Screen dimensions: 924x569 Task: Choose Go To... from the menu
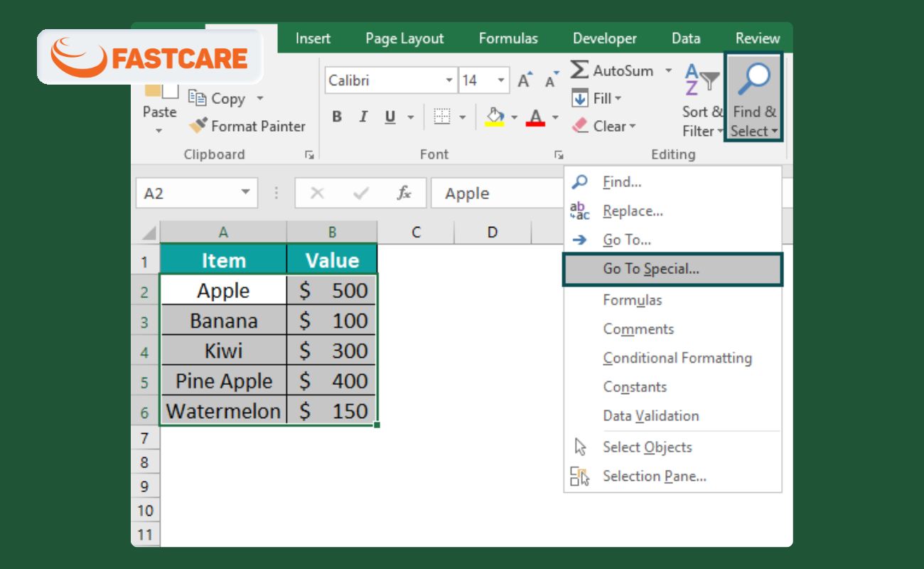point(672,240)
